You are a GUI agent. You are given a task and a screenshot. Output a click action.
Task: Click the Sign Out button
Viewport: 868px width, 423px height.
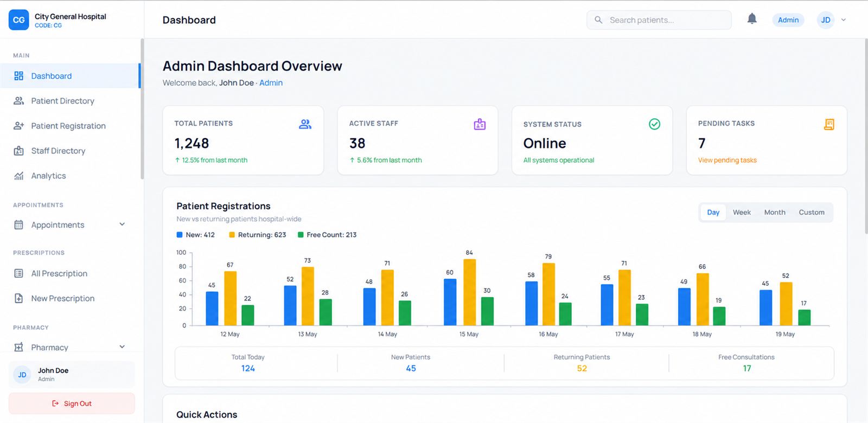point(72,403)
